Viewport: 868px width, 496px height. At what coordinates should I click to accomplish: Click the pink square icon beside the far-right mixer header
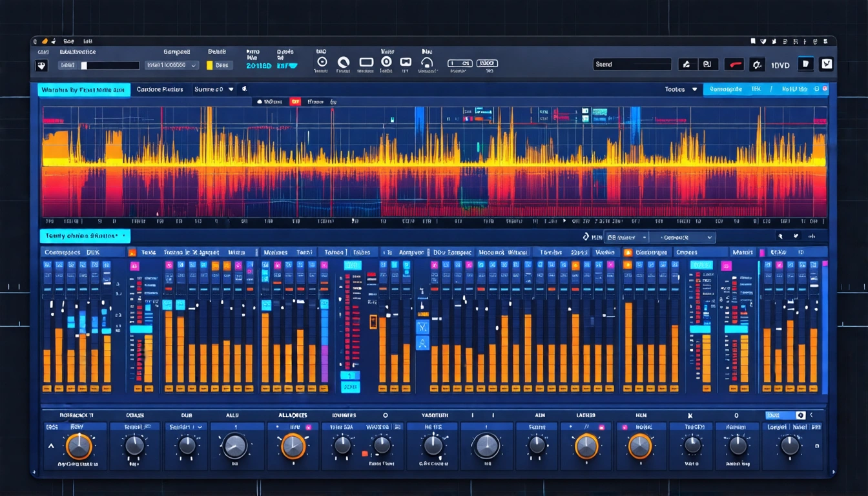[x=763, y=253]
